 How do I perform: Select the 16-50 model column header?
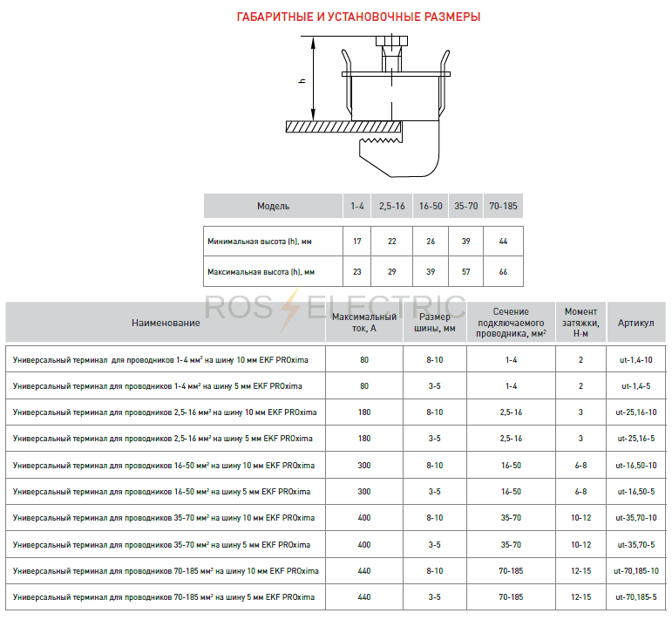431,207
